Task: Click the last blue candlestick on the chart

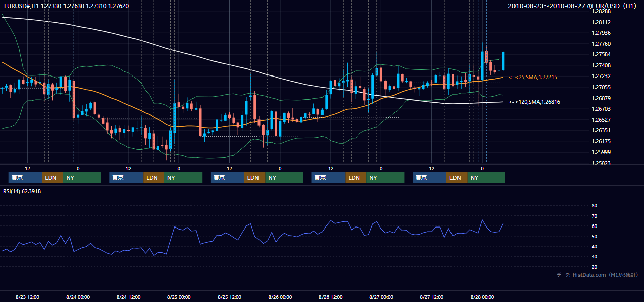Action: tap(503, 61)
